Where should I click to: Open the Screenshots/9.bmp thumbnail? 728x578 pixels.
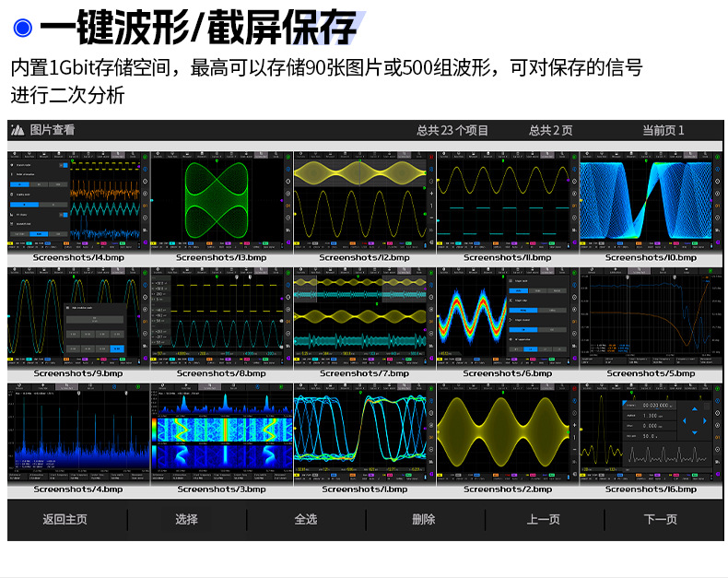click(78, 317)
